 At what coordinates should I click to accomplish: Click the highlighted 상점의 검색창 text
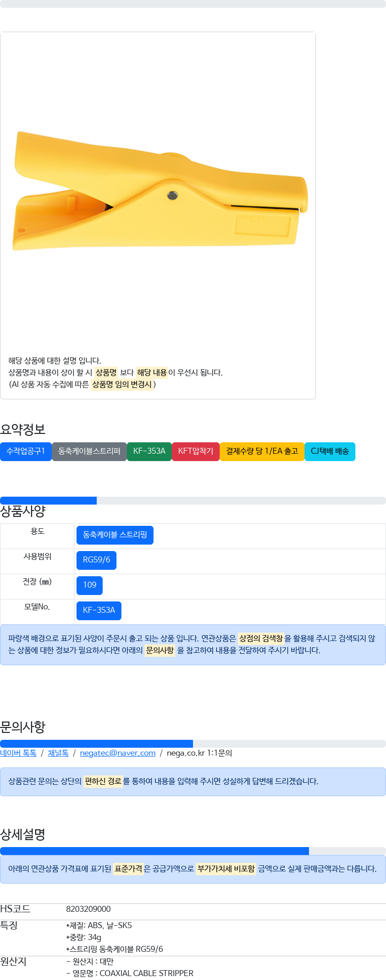[261, 639]
